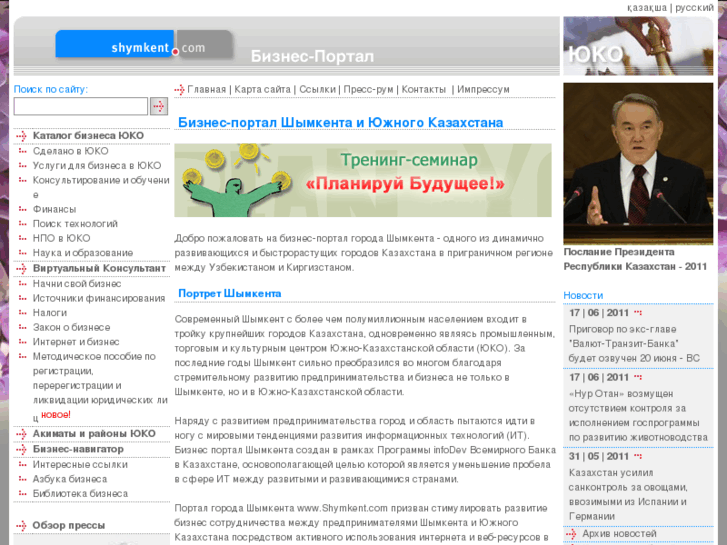Click the President photo thumbnail
This screenshot has height=545, width=727.
tap(638, 164)
